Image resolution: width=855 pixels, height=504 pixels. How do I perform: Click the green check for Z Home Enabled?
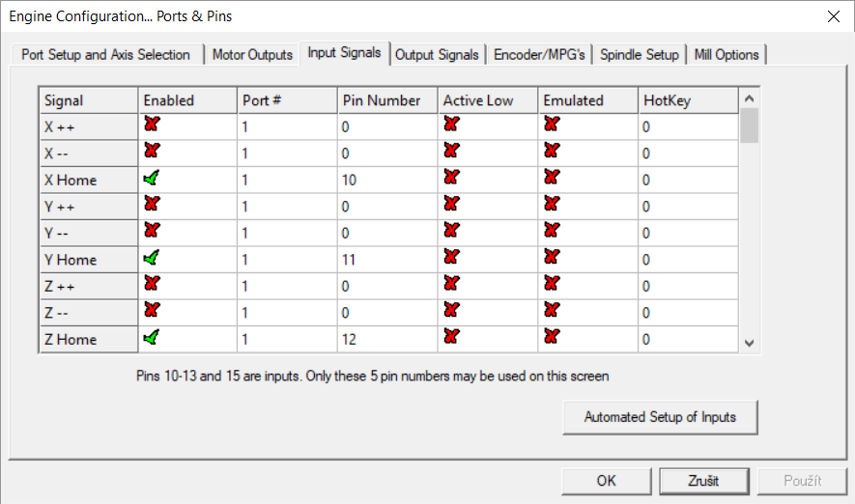(x=151, y=338)
